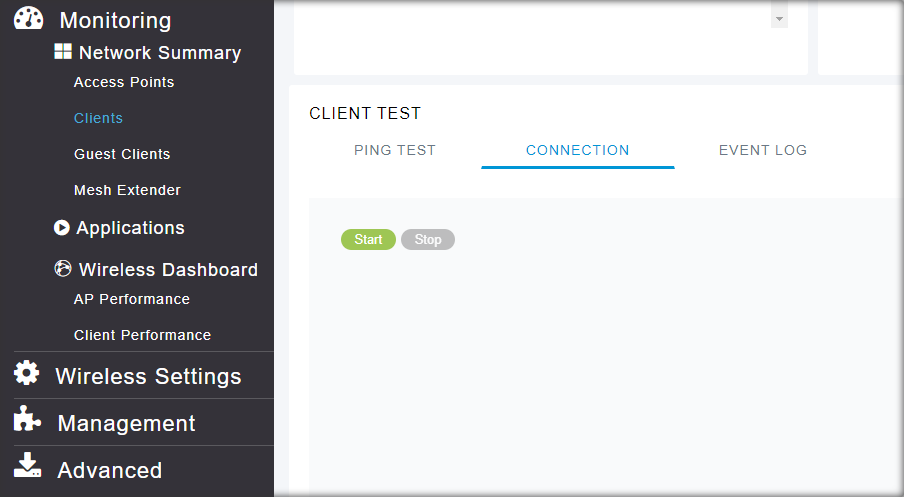Viewport: 904px width, 497px height.
Task: Open the Event Log tab
Action: pyautogui.click(x=763, y=150)
